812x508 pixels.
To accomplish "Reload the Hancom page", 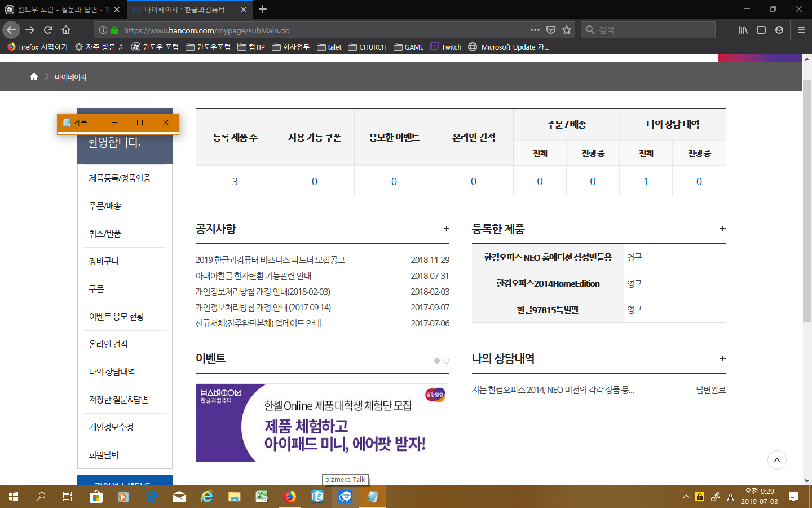I will click(x=48, y=30).
